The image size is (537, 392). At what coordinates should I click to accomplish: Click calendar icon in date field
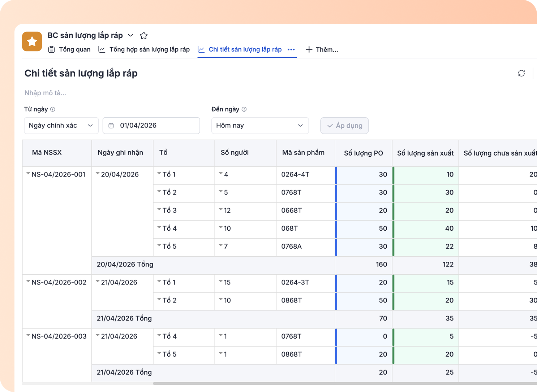pyautogui.click(x=111, y=126)
